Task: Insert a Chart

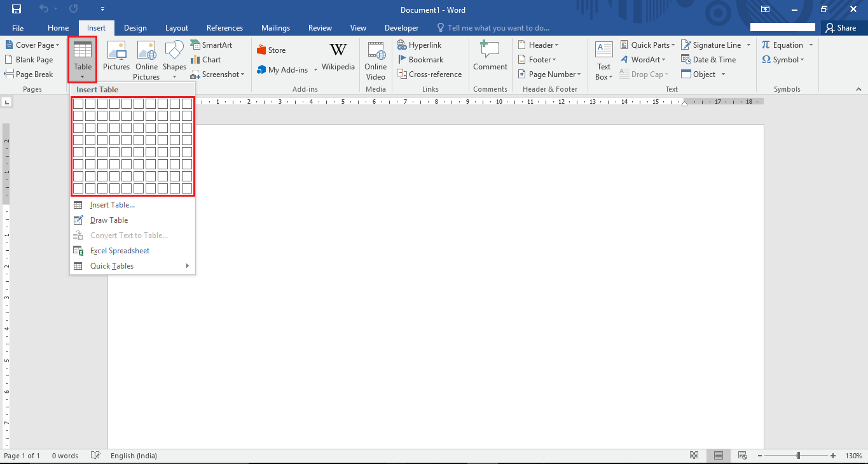Action: (206, 60)
